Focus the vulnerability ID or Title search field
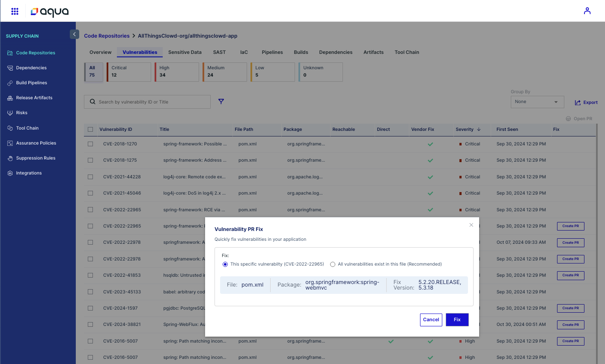Image resolution: width=605 pixels, height=364 pixels. tap(147, 102)
